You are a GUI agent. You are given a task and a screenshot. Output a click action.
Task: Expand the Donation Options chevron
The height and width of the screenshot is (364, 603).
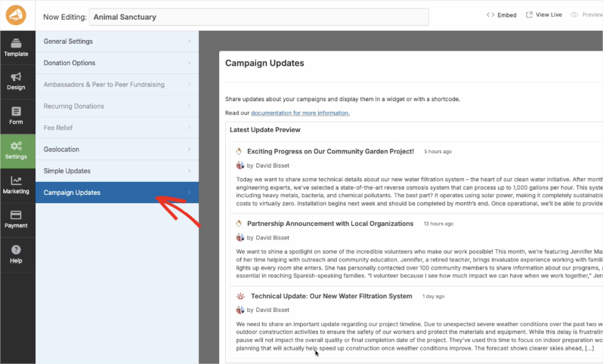tap(189, 63)
